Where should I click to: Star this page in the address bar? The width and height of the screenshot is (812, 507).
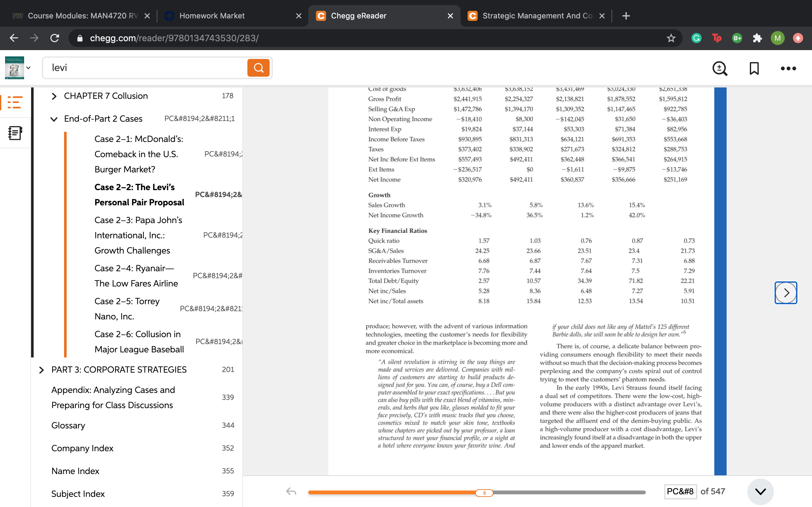(x=671, y=38)
